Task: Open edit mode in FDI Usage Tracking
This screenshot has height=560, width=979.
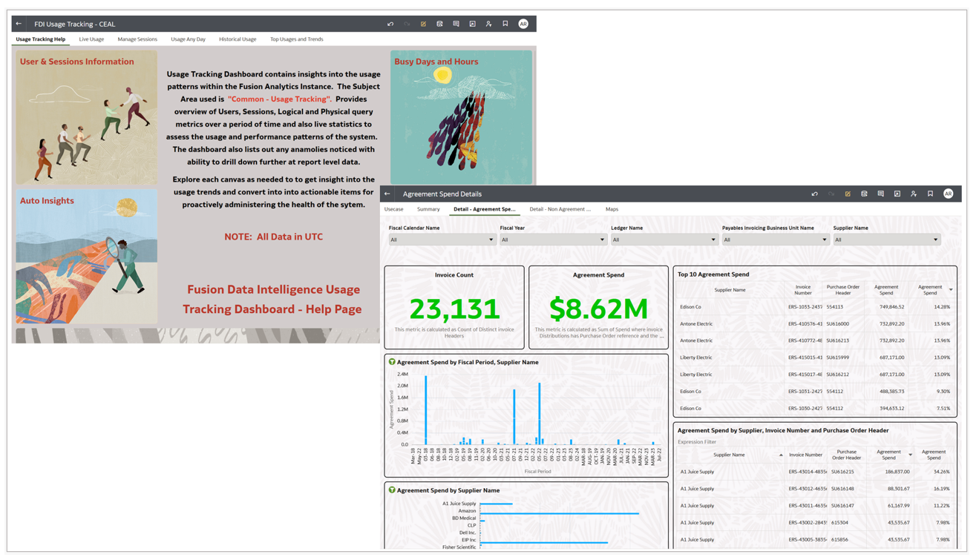Action: tap(423, 24)
